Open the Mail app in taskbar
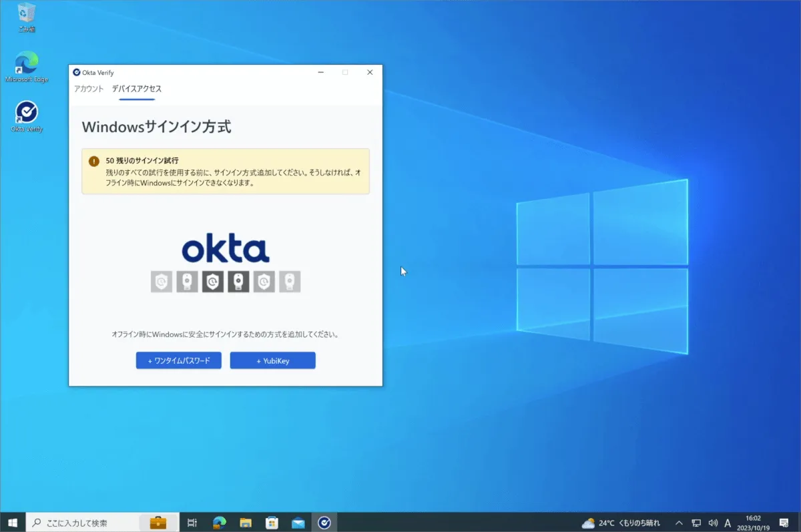The height and width of the screenshot is (532, 801). coord(298,523)
